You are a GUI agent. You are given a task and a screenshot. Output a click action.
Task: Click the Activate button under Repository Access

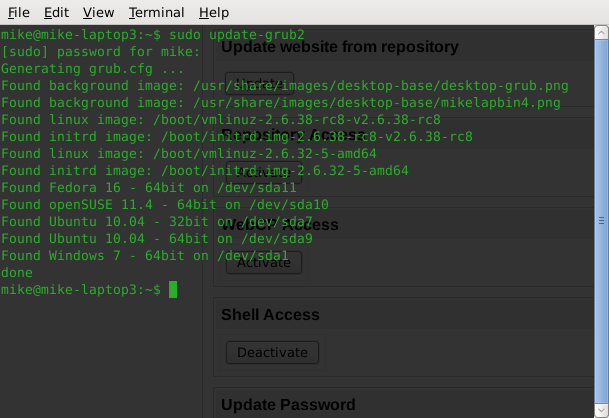tap(264, 172)
